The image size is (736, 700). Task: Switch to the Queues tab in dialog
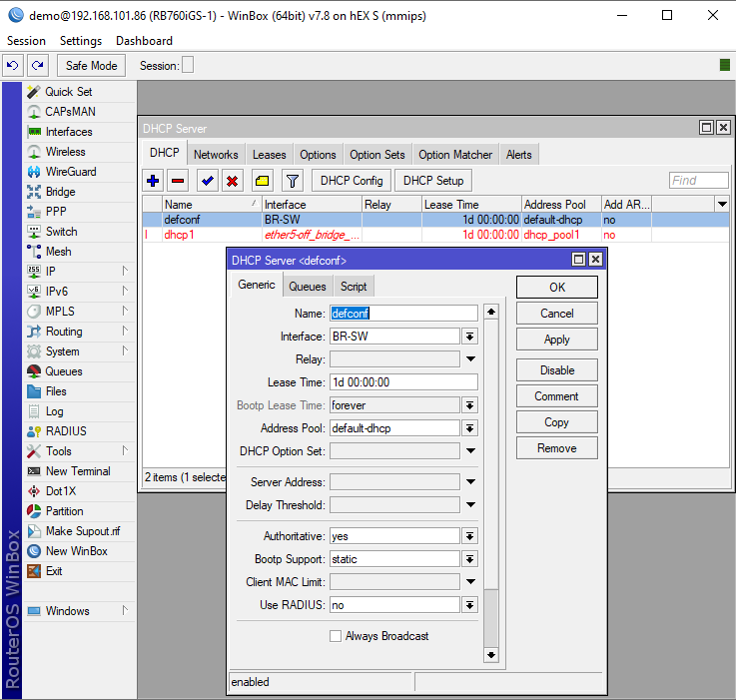(x=308, y=287)
